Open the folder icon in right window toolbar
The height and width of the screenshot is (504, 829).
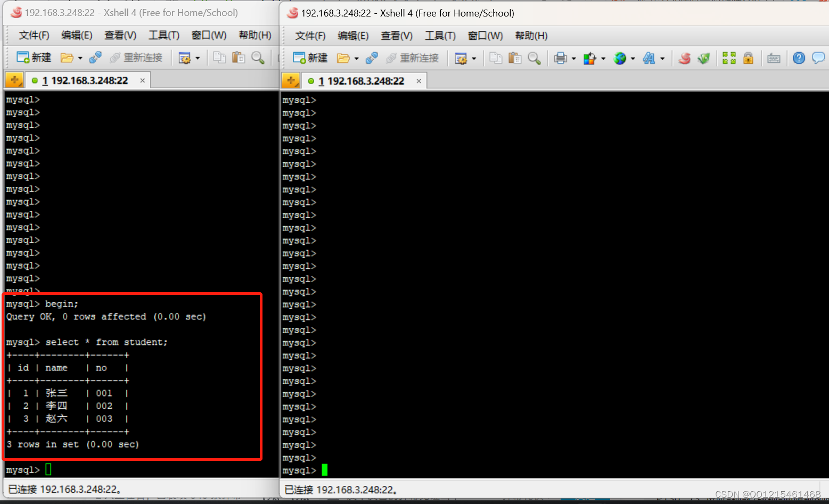(x=343, y=58)
